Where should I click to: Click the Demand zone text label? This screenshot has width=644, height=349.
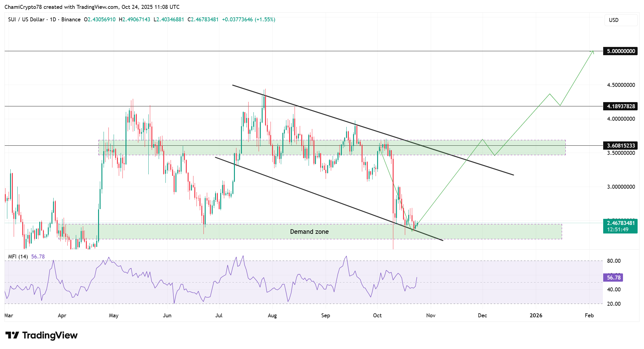coord(309,232)
